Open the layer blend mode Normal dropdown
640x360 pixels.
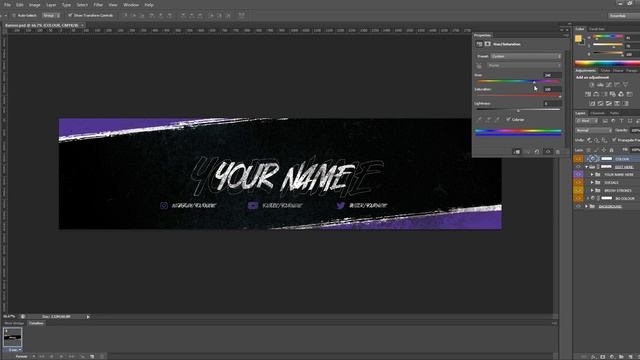[x=593, y=130]
